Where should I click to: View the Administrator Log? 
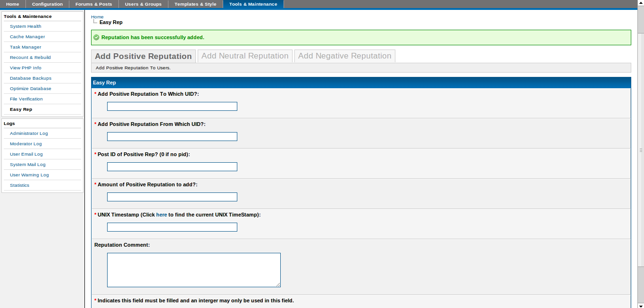pyautogui.click(x=29, y=133)
